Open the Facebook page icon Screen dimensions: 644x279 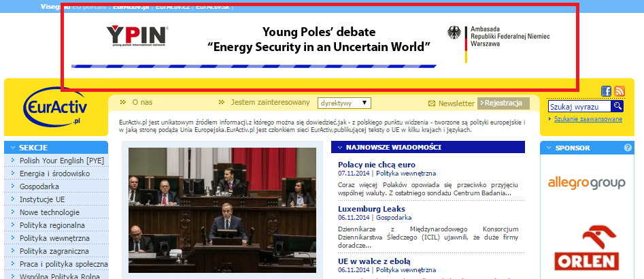[x=606, y=91]
